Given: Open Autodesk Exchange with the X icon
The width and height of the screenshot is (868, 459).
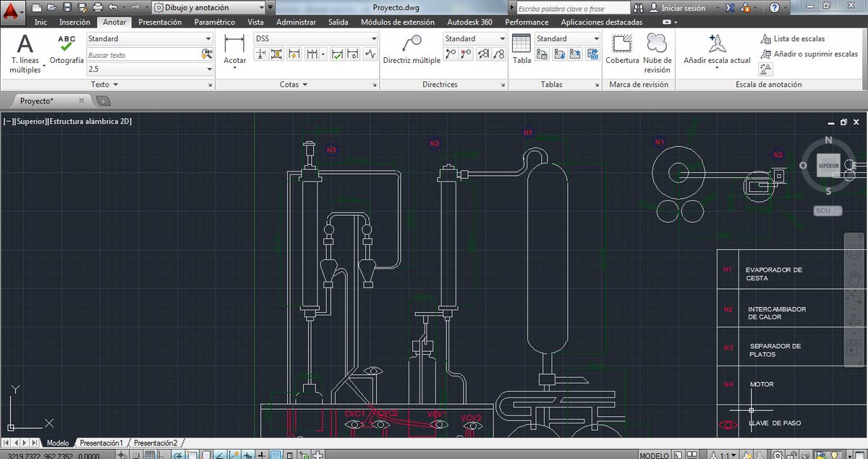Looking at the screenshot, I should click(x=731, y=8).
